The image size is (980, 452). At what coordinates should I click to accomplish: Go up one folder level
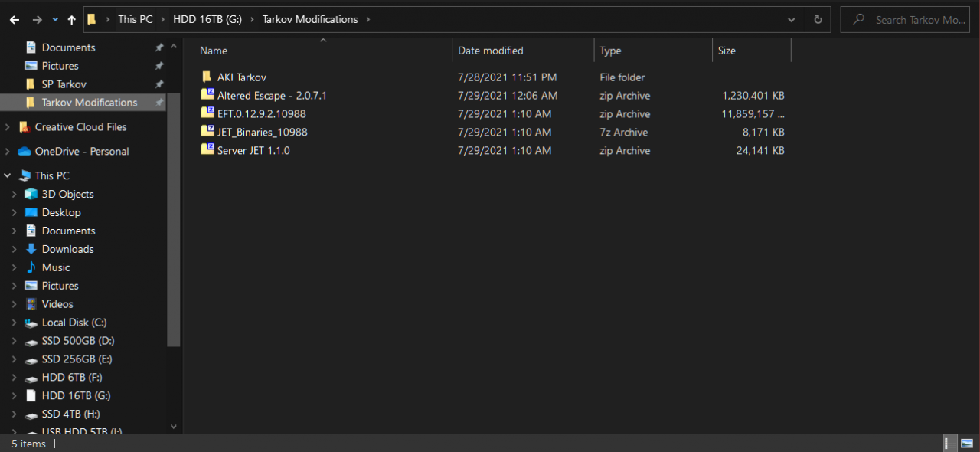(72, 20)
